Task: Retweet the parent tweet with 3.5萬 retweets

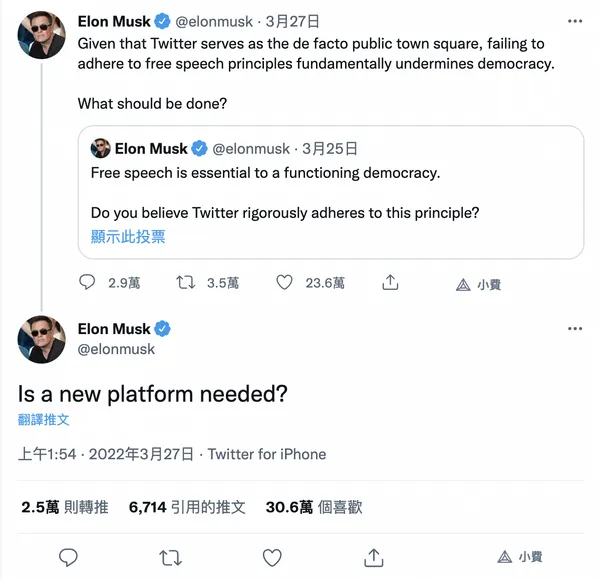Action: click(186, 282)
